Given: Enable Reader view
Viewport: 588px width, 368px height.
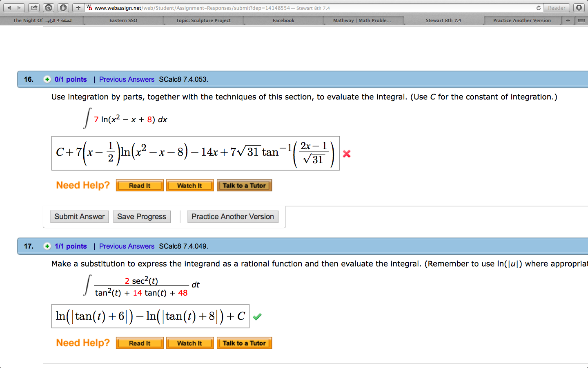Looking at the screenshot, I should tap(557, 7).
